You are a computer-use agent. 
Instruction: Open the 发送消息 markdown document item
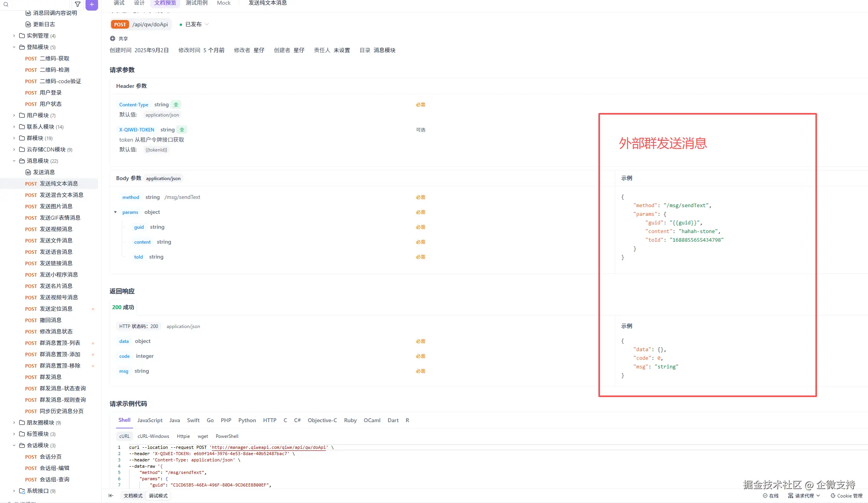[44, 172]
